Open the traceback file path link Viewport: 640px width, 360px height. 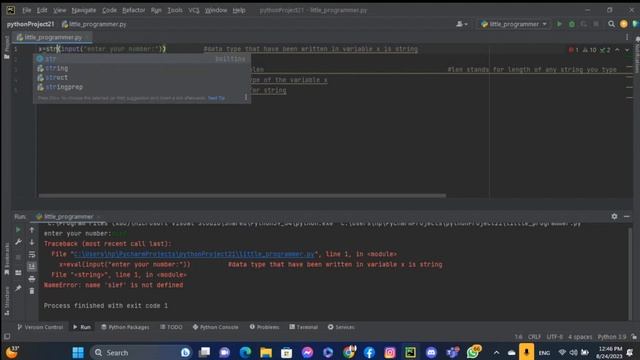195,254
